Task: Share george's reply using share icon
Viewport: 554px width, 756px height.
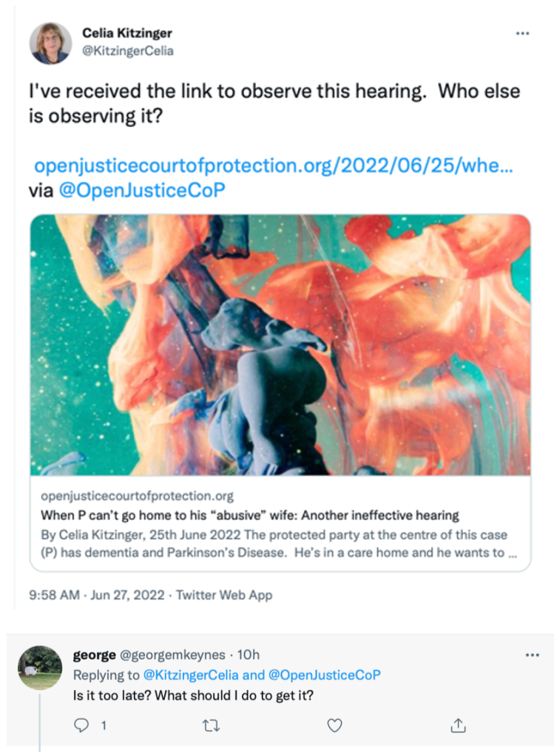Action: pos(458,726)
